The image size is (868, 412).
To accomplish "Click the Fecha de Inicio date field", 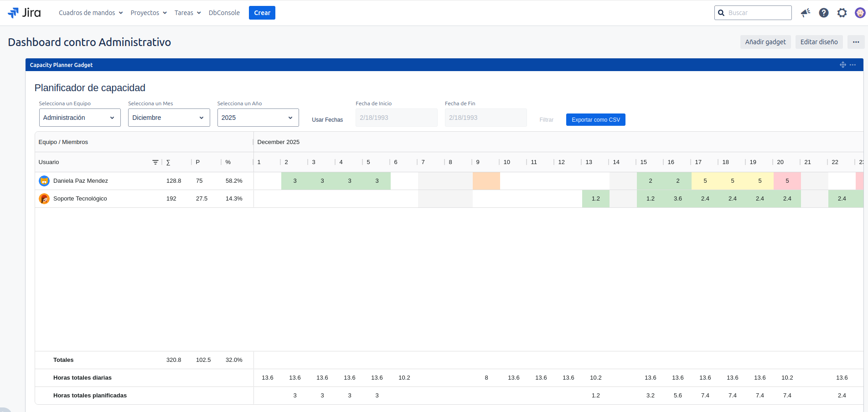I will point(396,118).
